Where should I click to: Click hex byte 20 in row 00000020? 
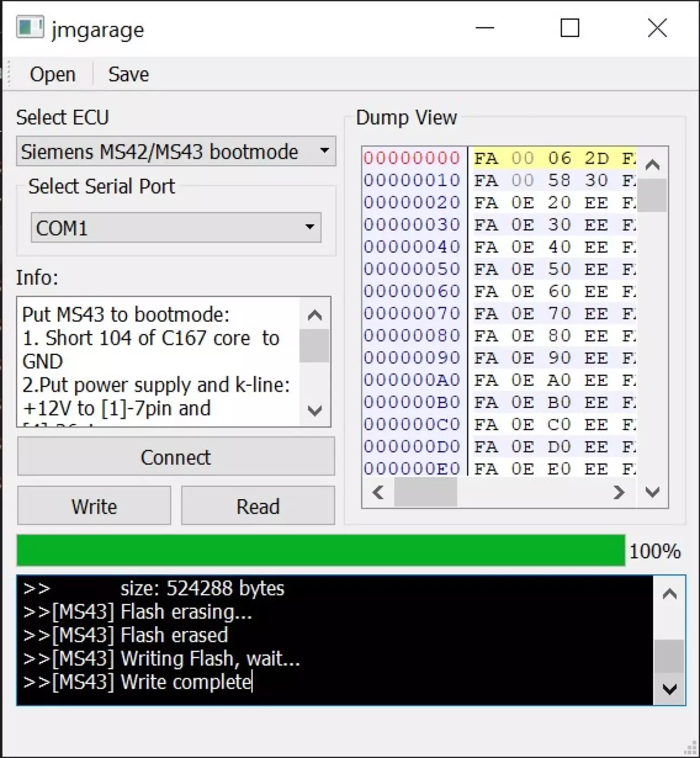(x=560, y=203)
